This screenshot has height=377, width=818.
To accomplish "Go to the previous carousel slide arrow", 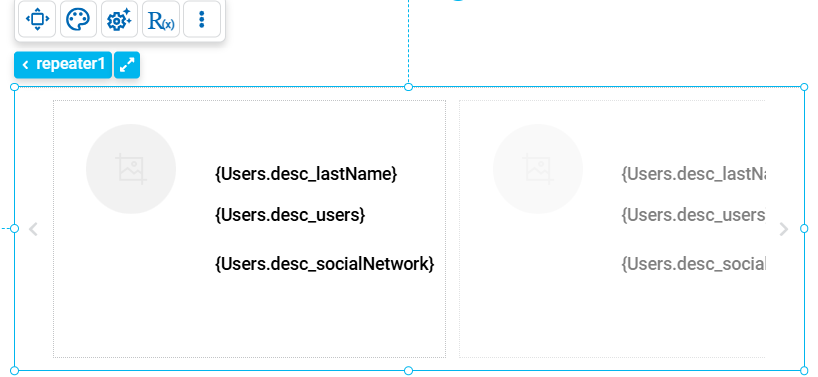I will coord(33,229).
